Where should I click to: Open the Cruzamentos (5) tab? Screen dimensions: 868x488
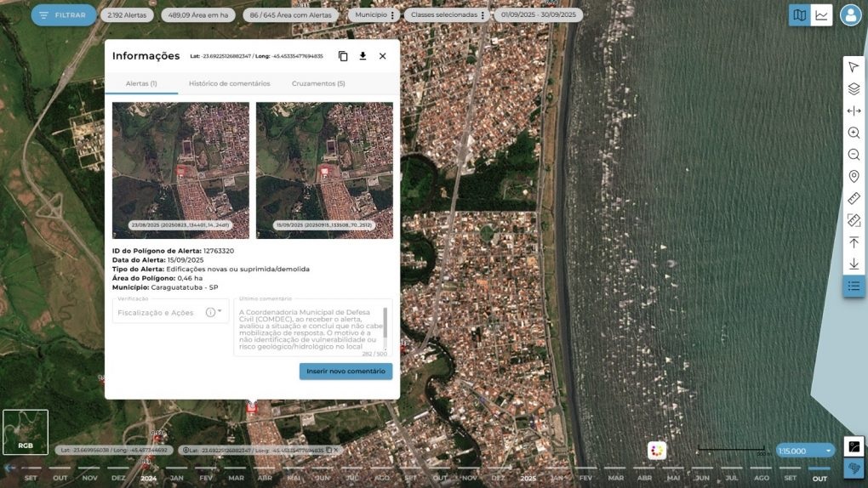pyautogui.click(x=318, y=83)
